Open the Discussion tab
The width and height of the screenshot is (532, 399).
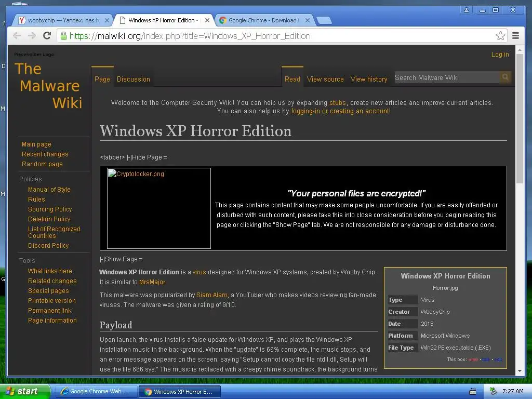point(134,79)
